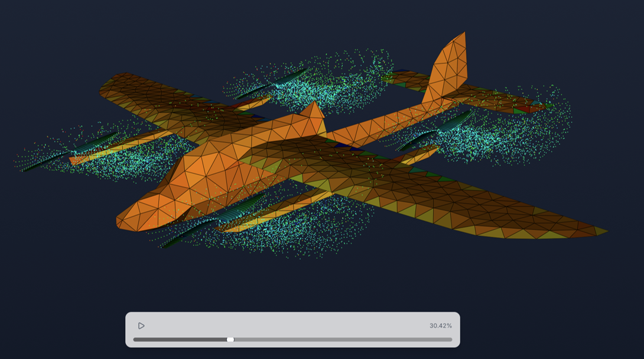This screenshot has height=359, width=644.
Task: Click the middle of the playback bar panel
Action: [x=292, y=328]
